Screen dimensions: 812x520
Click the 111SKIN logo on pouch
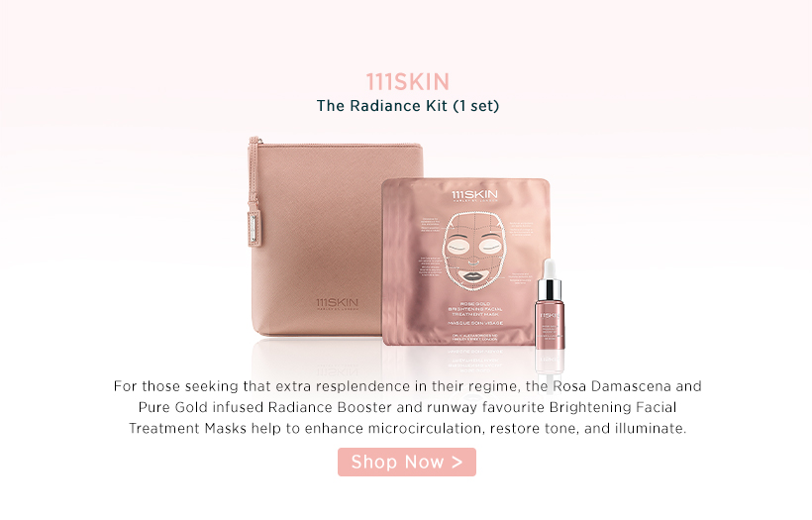(x=337, y=304)
